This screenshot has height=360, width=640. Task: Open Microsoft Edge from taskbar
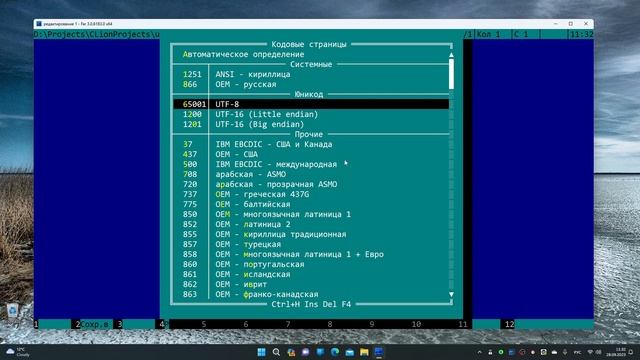(x=335, y=352)
